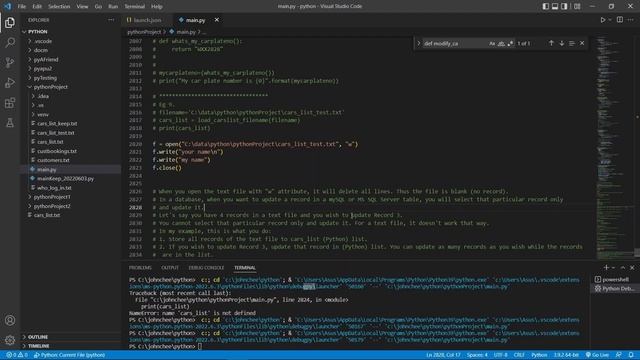Image resolution: width=640 pixels, height=360 pixels.
Task: Open the Extensions view
Action: click(10, 103)
